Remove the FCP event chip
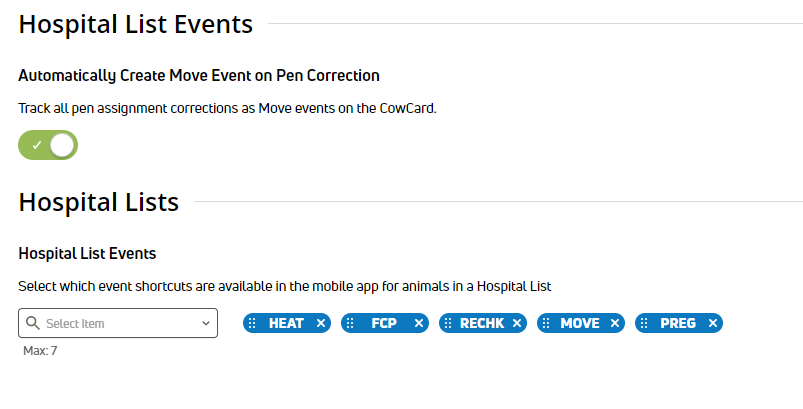This screenshot has height=409, width=803. (418, 323)
